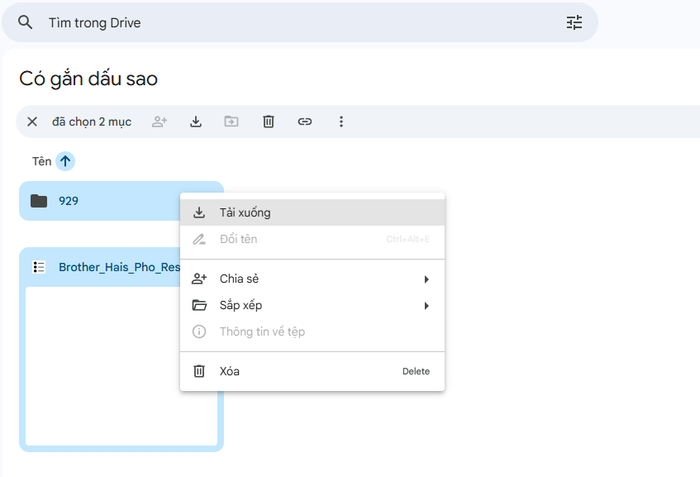
Task: Click the Có gắn dấu sao heading
Action: pos(88,78)
